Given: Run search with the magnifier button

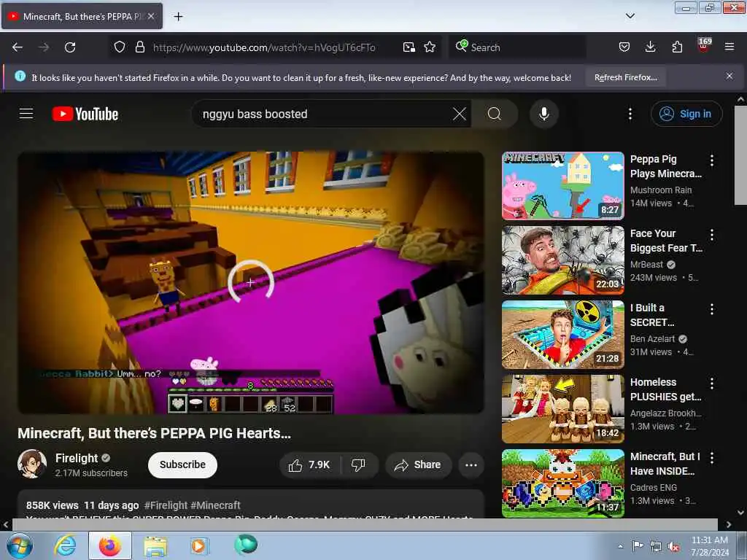Looking at the screenshot, I should tap(495, 114).
